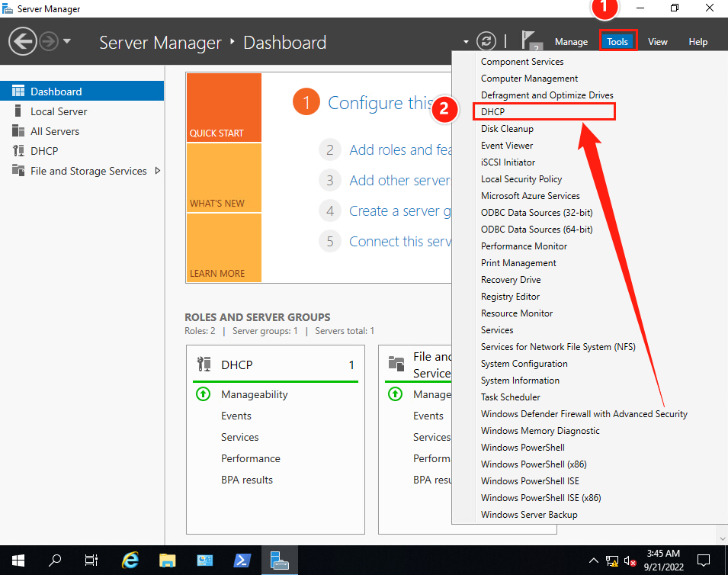
Task: Click the QUICK START orange tile
Action: tap(223, 108)
